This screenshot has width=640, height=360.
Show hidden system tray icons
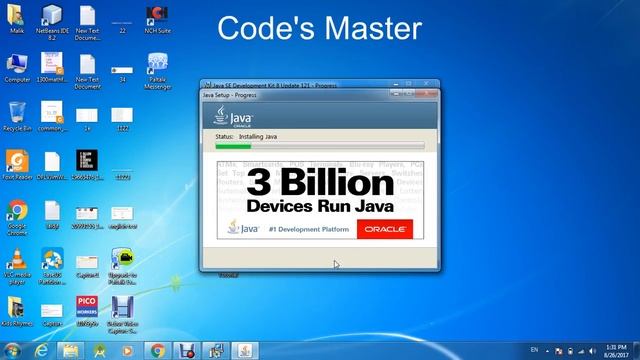pyautogui.click(x=547, y=351)
